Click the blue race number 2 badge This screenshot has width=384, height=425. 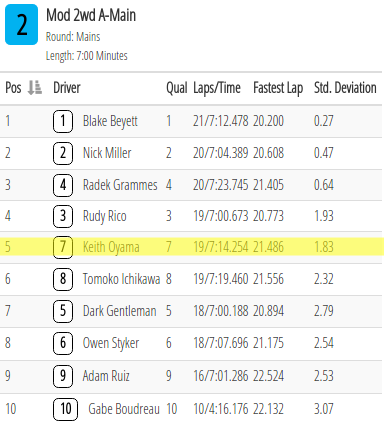coord(22,24)
